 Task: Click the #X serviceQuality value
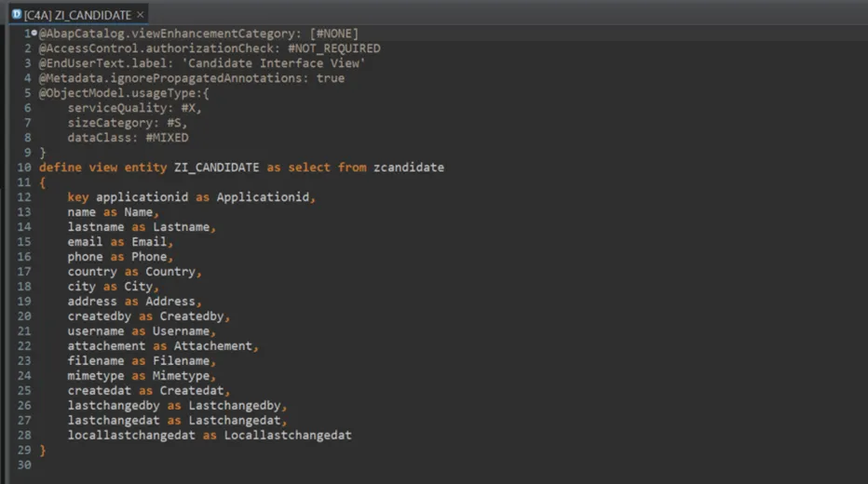(188, 108)
